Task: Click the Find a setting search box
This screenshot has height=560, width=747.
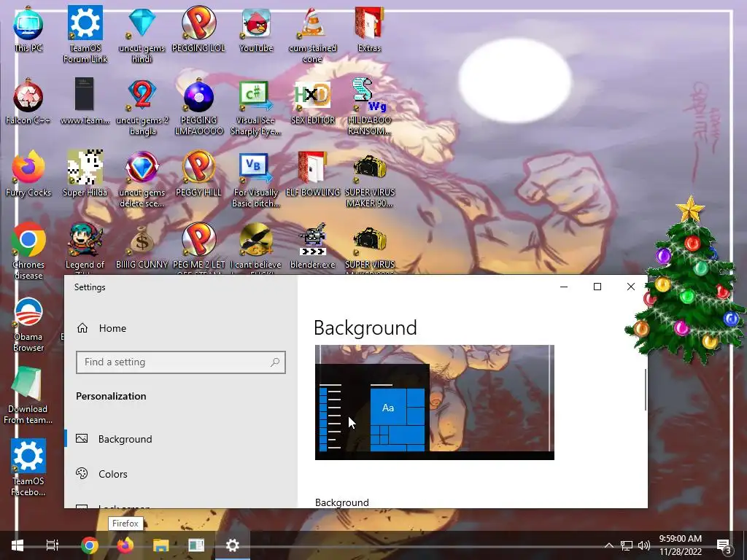Action: coord(181,362)
